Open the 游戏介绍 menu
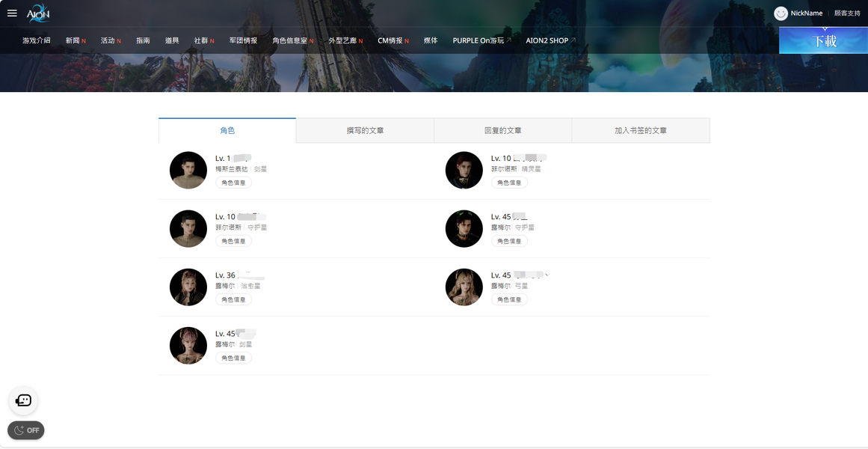 tap(37, 40)
